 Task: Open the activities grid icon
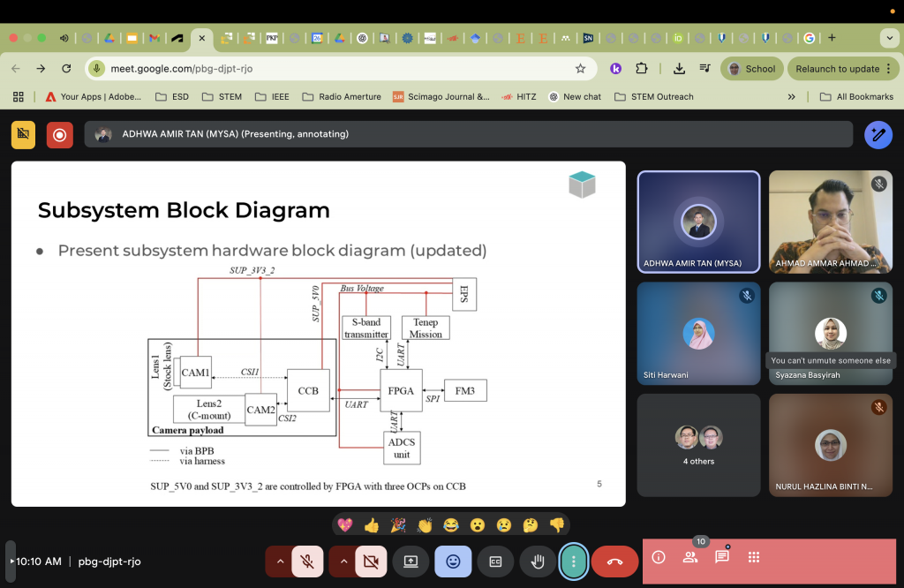[754, 557]
